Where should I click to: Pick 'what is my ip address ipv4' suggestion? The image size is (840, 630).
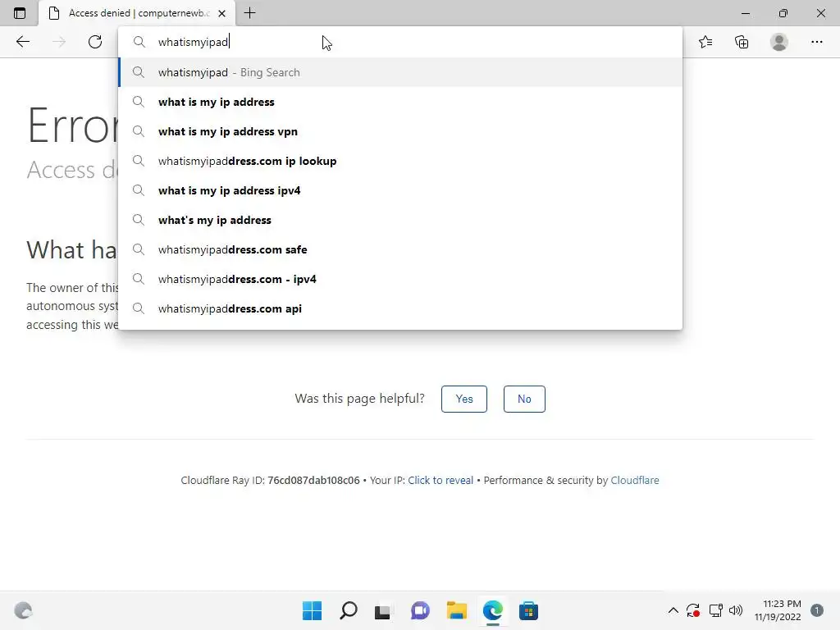pyautogui.click(x=400, y=190)
